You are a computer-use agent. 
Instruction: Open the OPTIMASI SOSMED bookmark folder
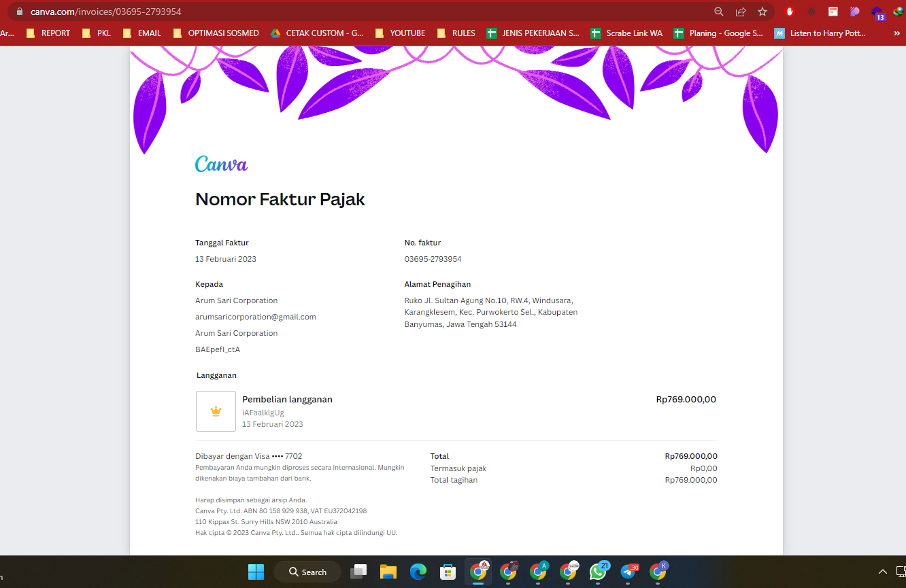click(x=216, y=33)
